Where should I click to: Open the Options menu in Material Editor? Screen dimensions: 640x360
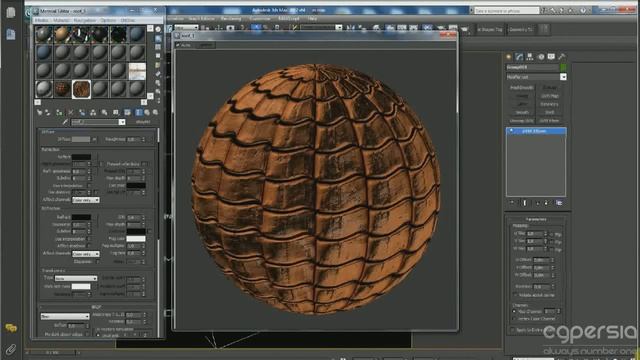tap(108, 20)
